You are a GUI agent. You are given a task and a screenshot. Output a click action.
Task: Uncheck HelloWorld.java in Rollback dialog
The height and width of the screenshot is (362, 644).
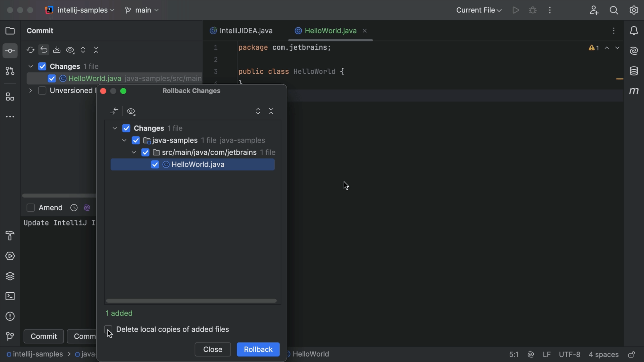coord(155,164)
